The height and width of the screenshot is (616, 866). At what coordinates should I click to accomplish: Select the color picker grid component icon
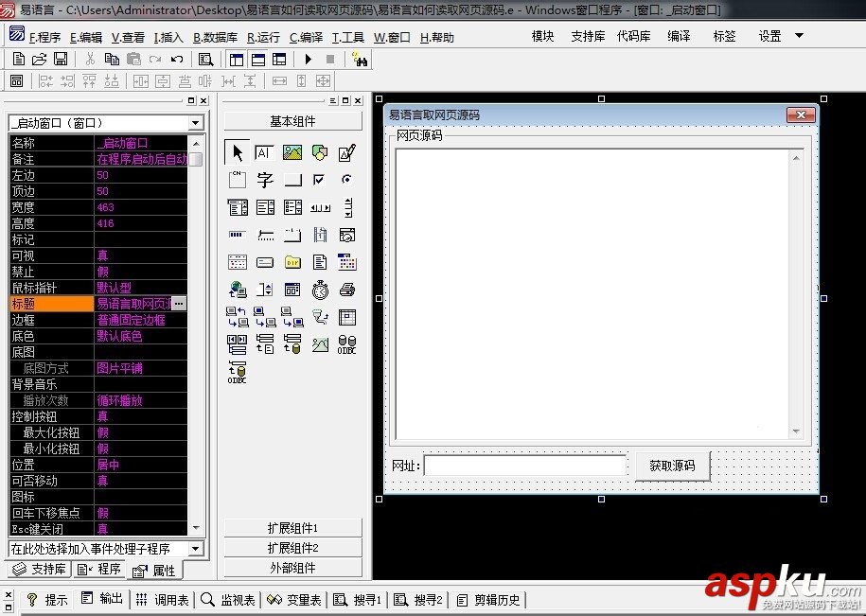click(346, 262)
